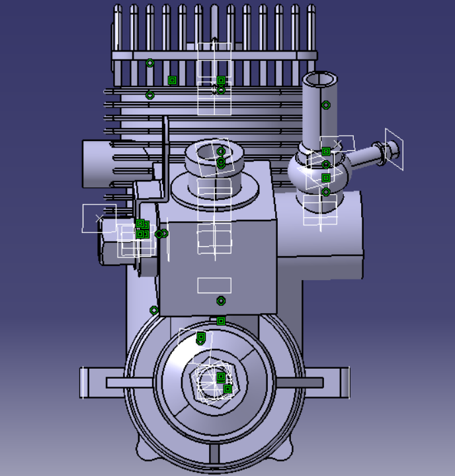455x476 pixels.
Task: Click the contact constraint icon on the spherical joint
Action: pos(326,177)
